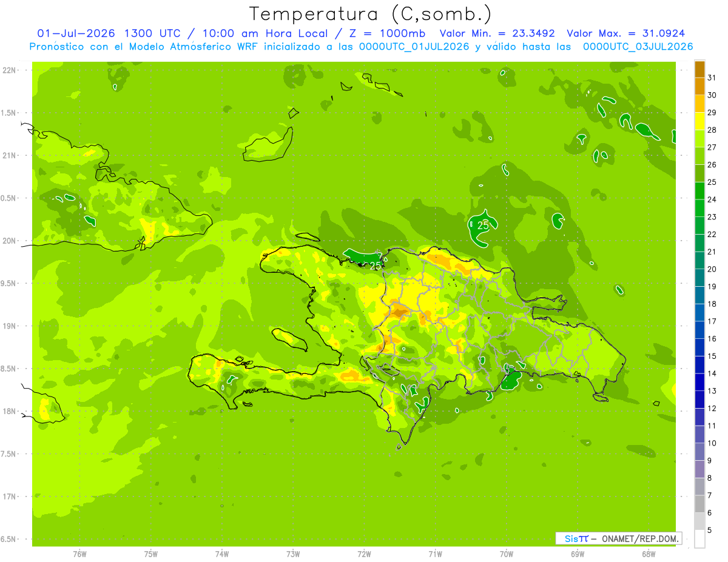Pick the orange swatch between 30 and 31
728x562 pixels.
699,86
